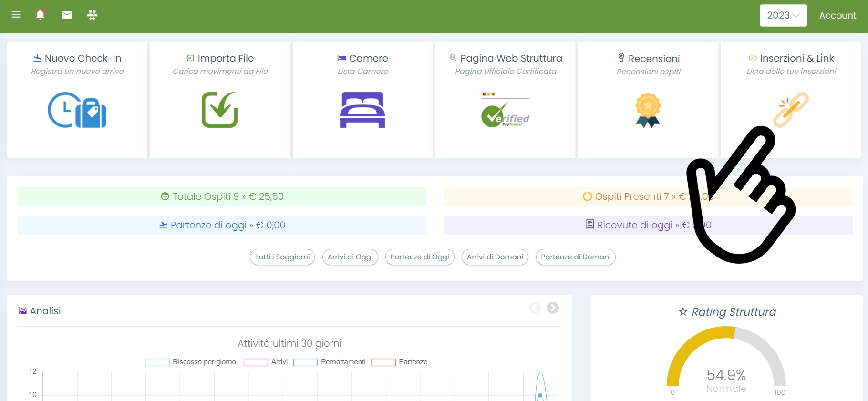Select the Partenze di Domani filter
This screenshot has width=868, height=401.
pyautogui.click(x=576, y=257)
